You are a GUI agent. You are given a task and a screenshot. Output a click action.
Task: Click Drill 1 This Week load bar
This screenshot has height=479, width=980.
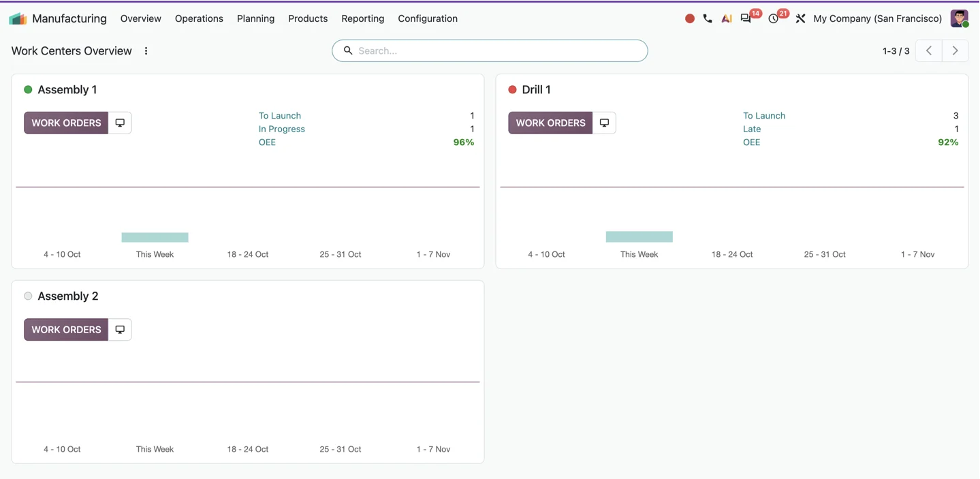click(639, 236)
